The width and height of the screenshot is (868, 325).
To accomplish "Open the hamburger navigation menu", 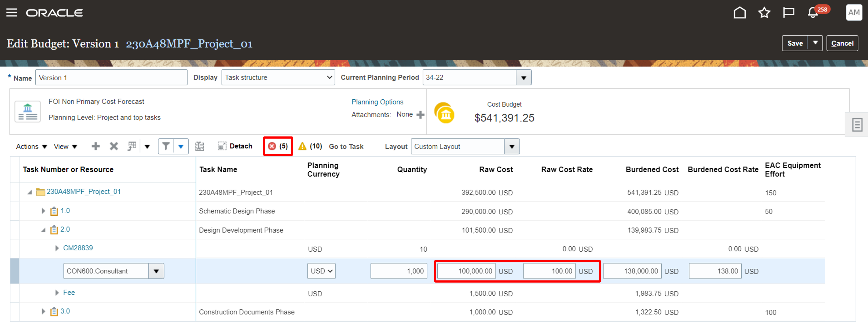I will point(12,13).
